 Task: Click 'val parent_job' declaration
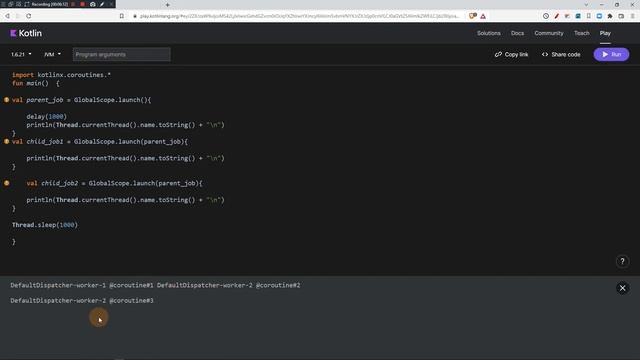[38, 100]
